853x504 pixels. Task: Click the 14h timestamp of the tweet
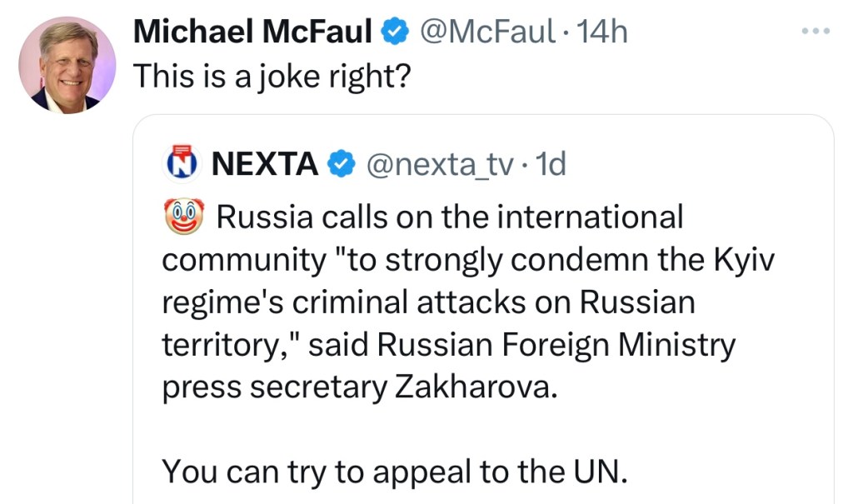(x=602, y=32)
